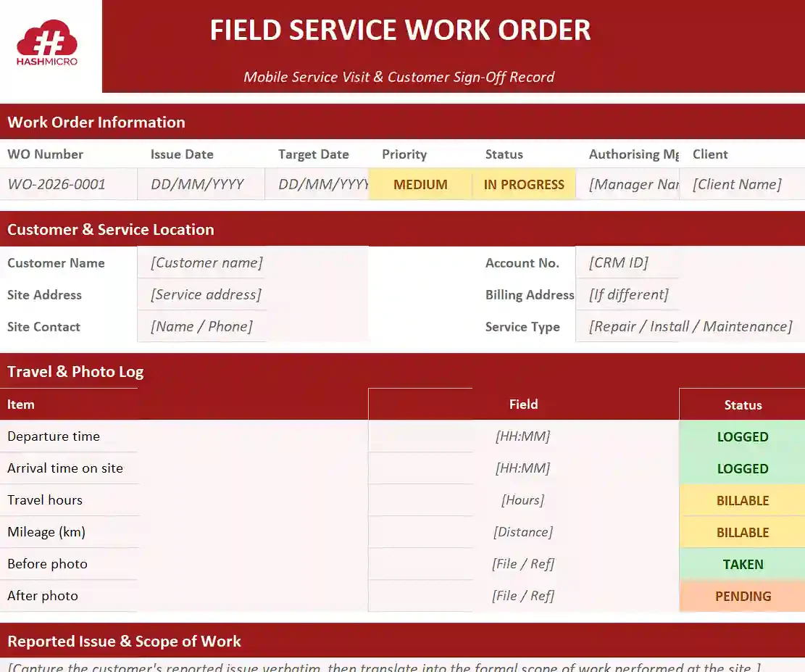Select the [Name / Phone] site contact field
Viewport: 805px width, 672px height.
(253, 326)
